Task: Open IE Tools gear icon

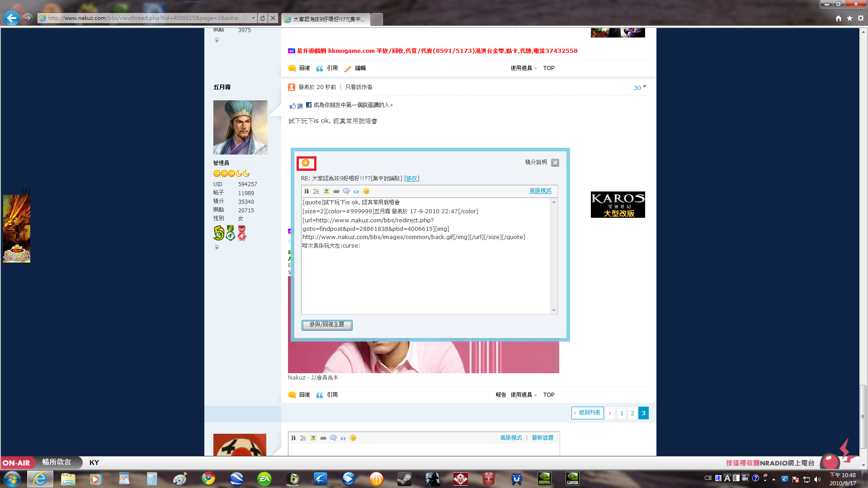Action: (861, 18)
